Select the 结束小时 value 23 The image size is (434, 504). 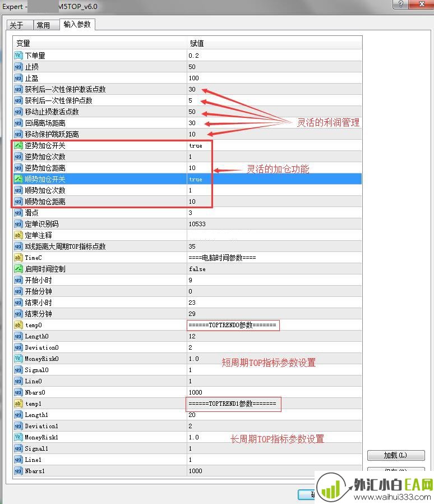pyautogui.click(x=274, y=303)
